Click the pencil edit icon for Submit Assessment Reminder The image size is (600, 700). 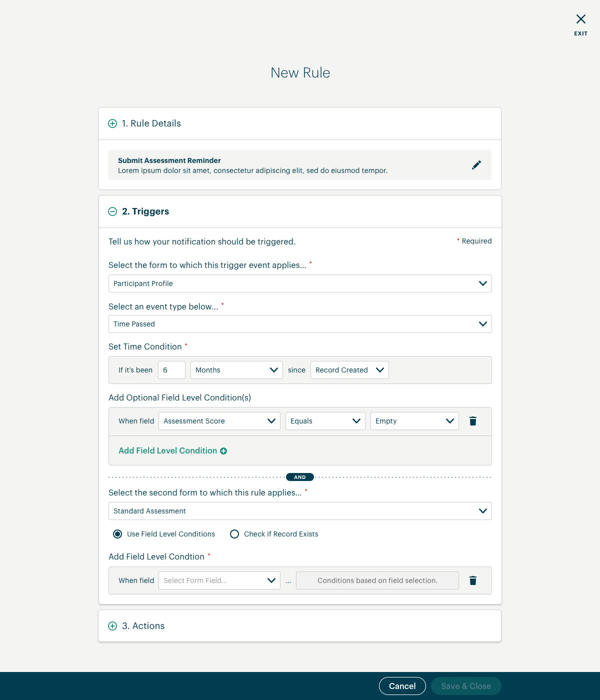tap(476, 165)
